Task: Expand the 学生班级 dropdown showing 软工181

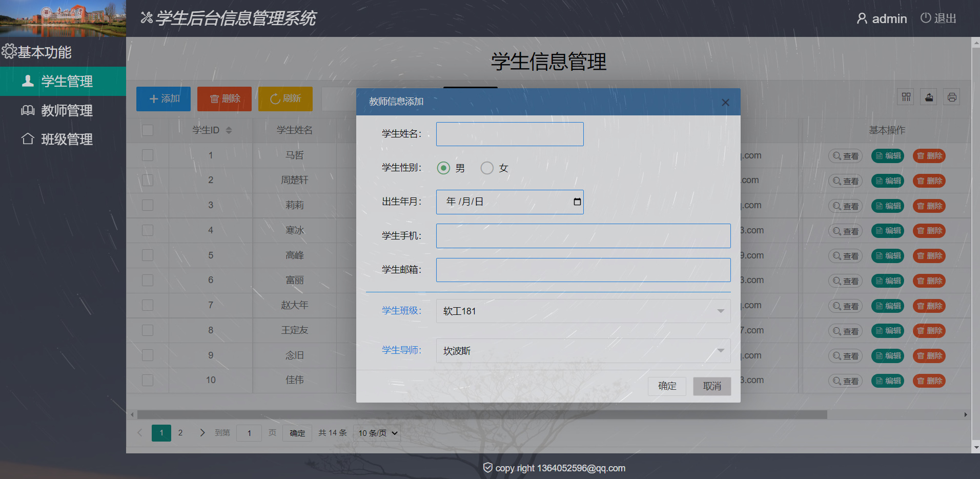Action: (x=583, y=311)
